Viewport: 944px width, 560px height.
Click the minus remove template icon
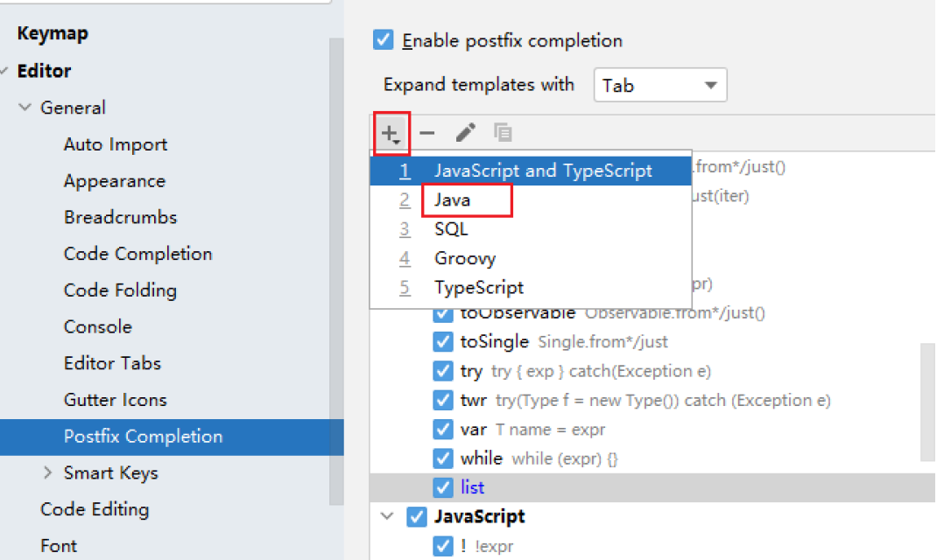tap(426, 133)
